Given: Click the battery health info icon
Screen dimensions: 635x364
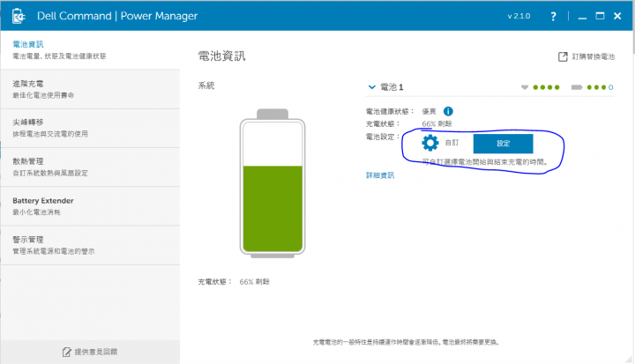Looking at the screenshot, I should (x=448, y=111).
